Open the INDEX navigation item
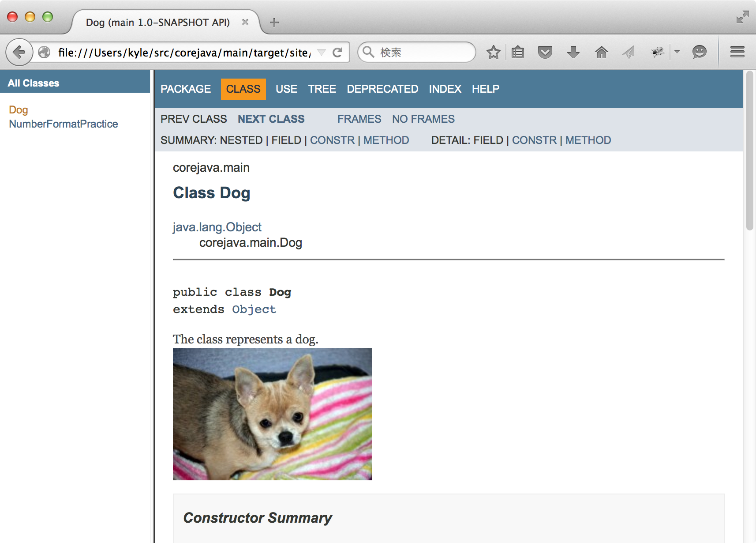The width and height of the screenshot is (756, 543). pos(445,89)
